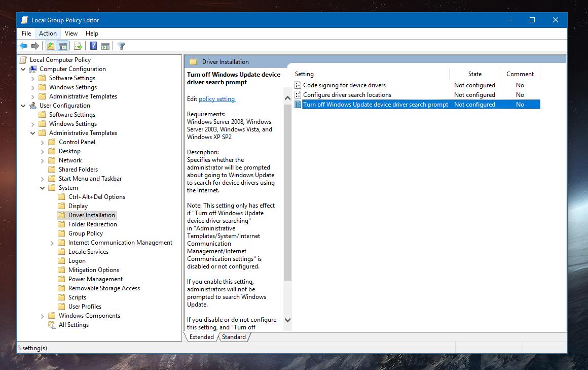
Task: Click the folder icon in Driver Installation header
Action: (193, 61)
